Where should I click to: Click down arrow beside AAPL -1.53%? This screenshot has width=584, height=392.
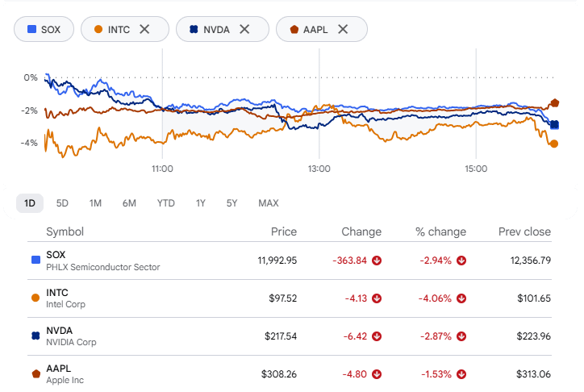click(x=461, y=374)
